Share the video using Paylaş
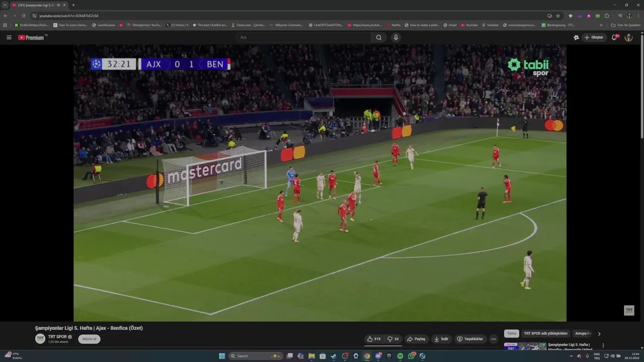Viewport: 644px width, 362px height. [416, 339]
